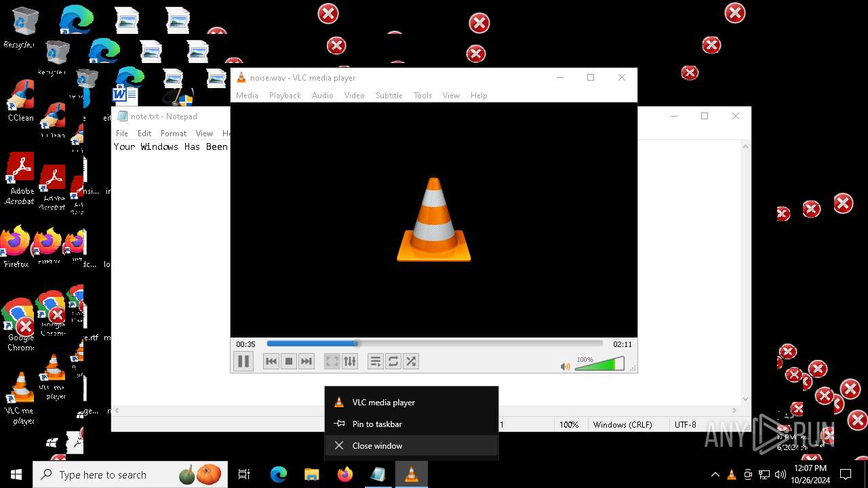Click Notepad horizontal scrollbar right arrow
The height and width of the screenshot is (488, 868).
point(734,410)
